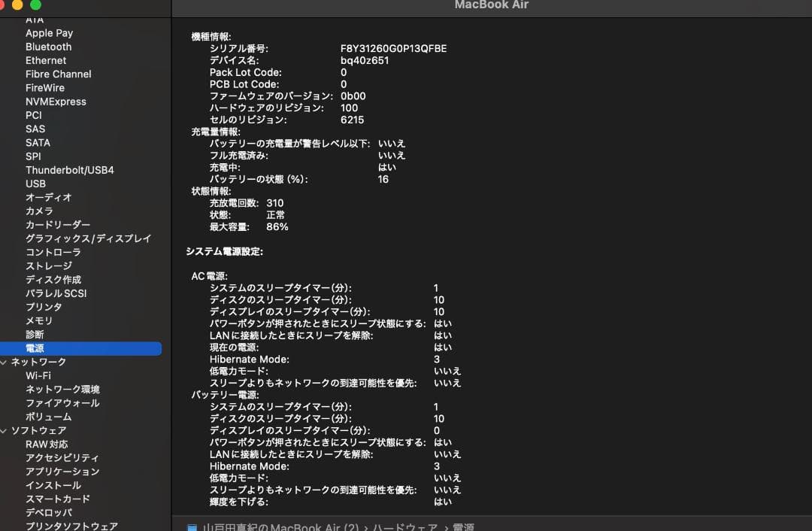This screenshot has height=531, width=812.
Task: Open Thunderbolt/USB4 details
Action: tap(69, 170)
